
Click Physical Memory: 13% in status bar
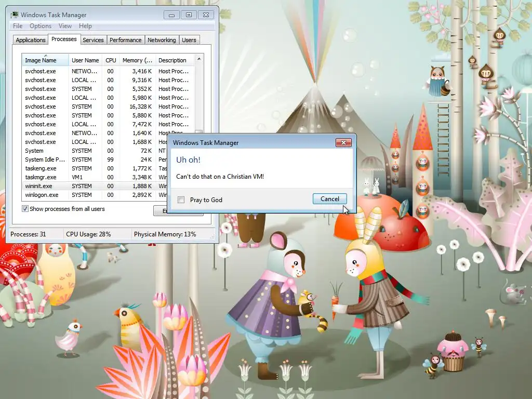[x=165, y=234]
